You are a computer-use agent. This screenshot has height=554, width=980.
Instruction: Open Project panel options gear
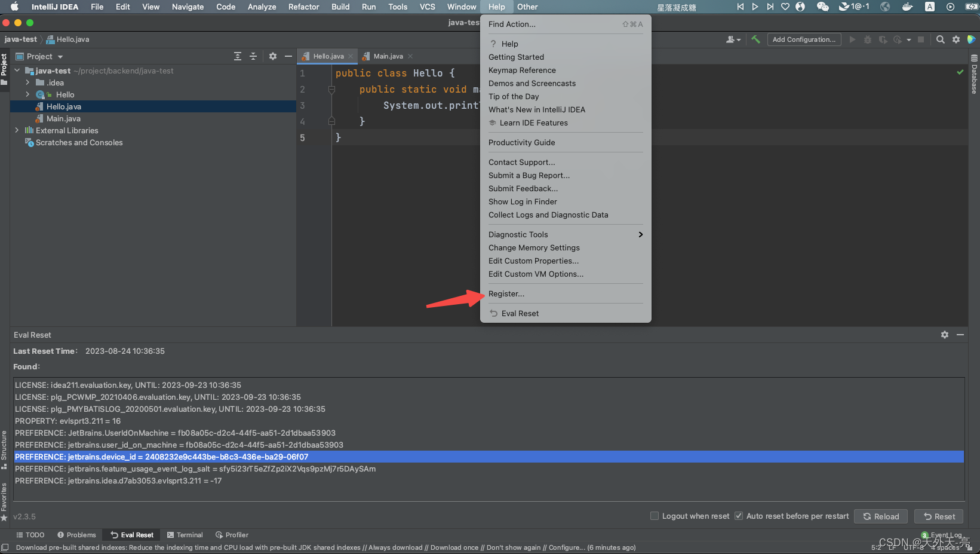(x=273, y=56)
